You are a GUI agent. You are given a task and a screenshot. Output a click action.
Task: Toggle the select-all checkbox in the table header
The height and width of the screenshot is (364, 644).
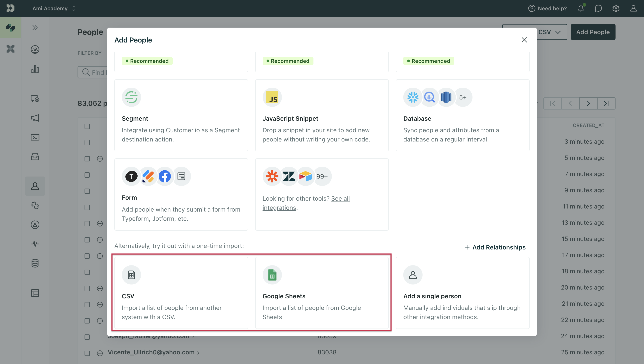click(x=87, y=126)
